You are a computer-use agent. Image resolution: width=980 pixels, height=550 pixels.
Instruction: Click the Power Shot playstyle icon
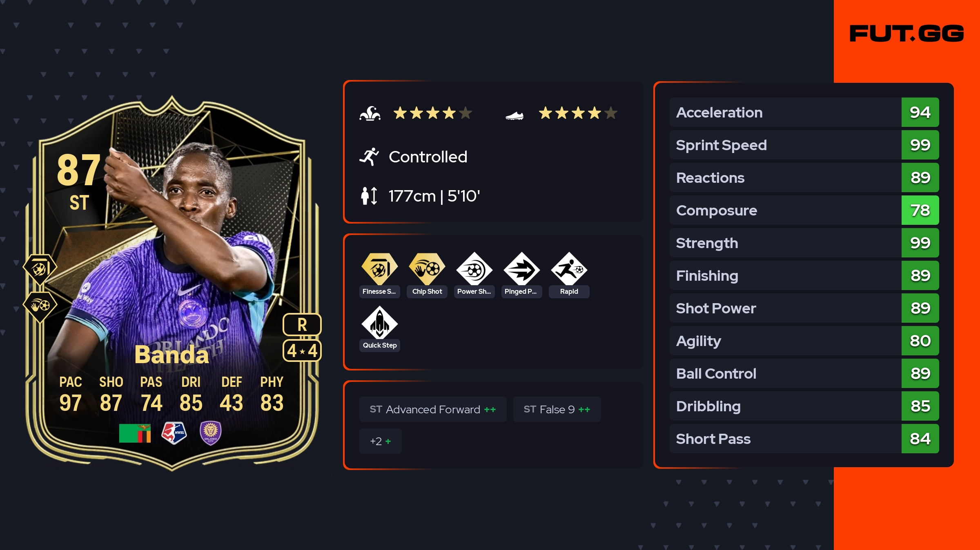click(x=474, y=269)
